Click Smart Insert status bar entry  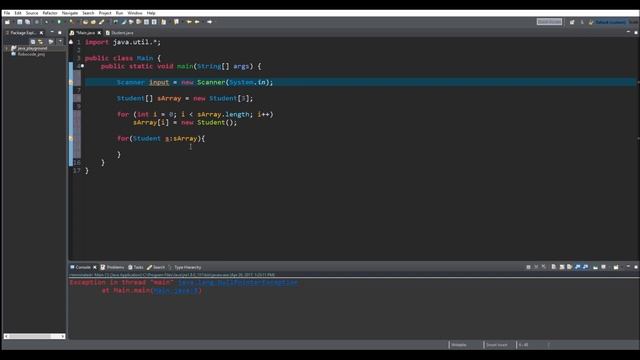(x=497, y=345)
